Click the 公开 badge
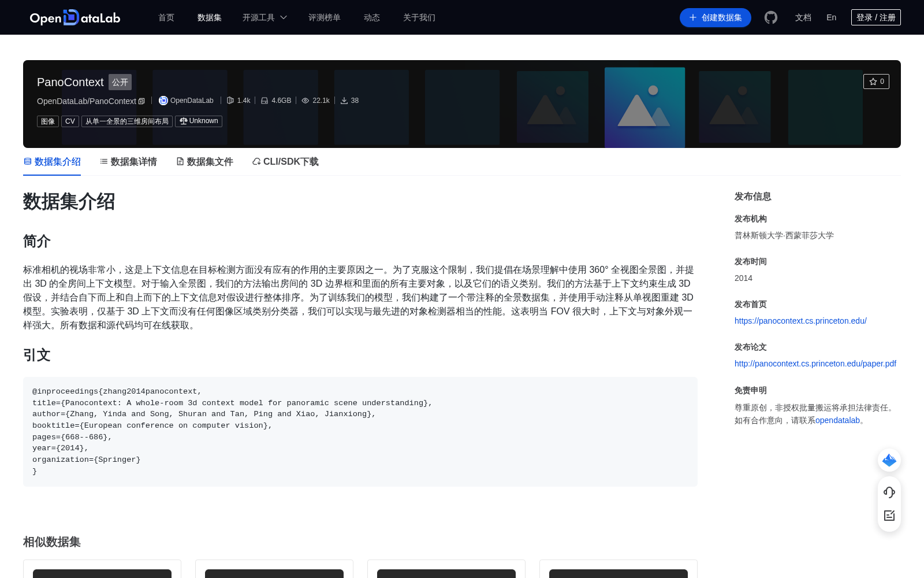Viewport: 924px width, 578px height. pos(120,82)
